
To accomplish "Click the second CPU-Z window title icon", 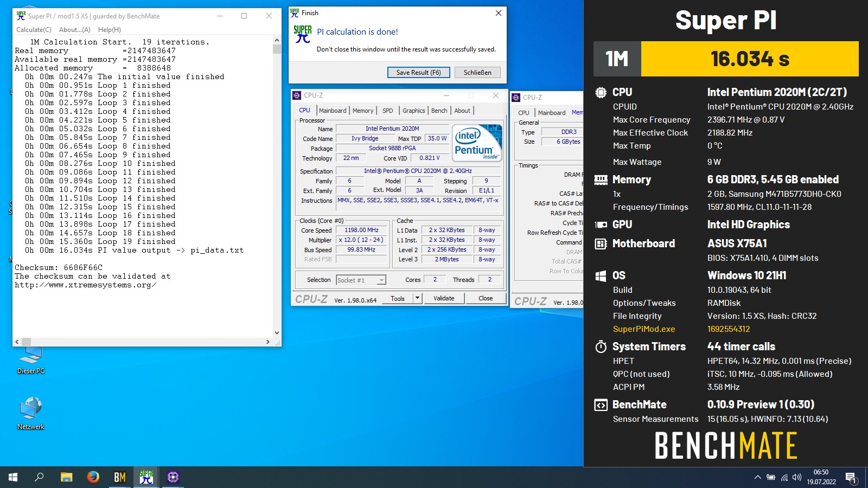I will click(516, 98).
